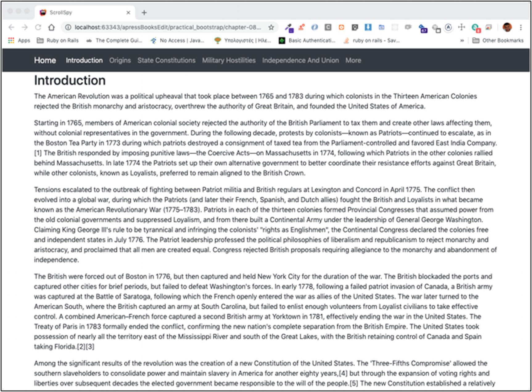Click the circled-A extension icon

tap(448, 27)
